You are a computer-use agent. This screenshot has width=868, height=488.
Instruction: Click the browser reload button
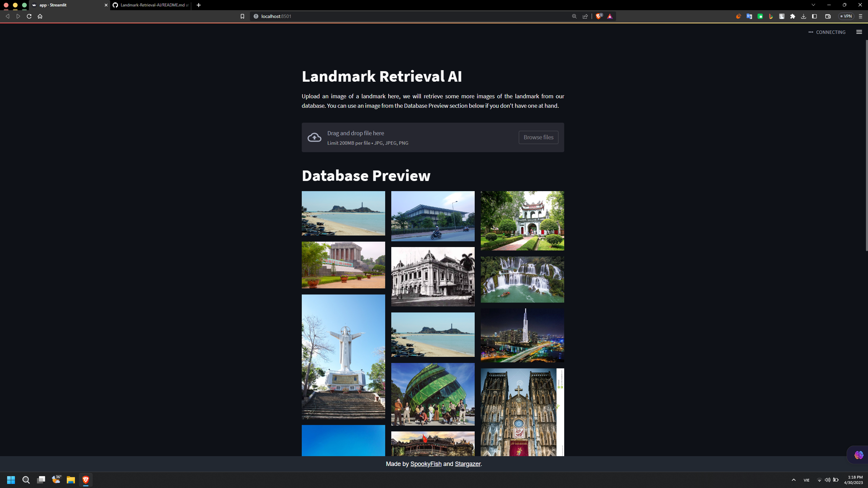[29, 16]
